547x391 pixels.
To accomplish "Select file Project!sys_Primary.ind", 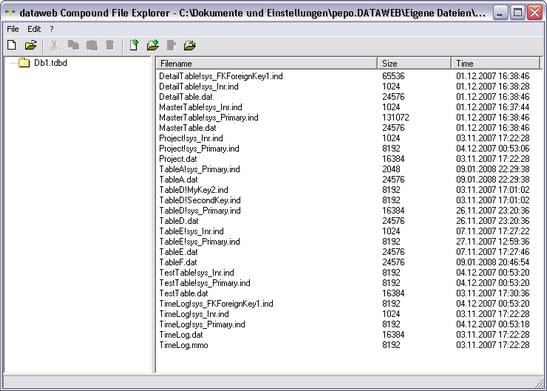I will (199, 149).
